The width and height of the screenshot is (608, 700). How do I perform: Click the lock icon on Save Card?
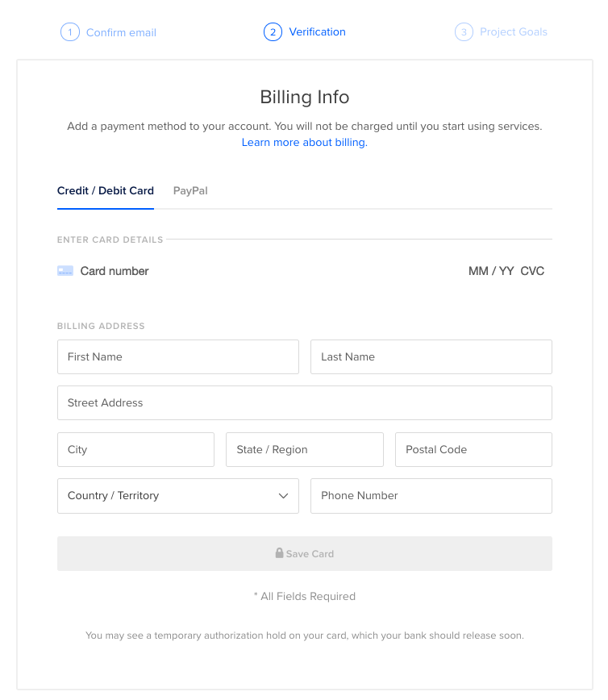(x=279, y=553)
